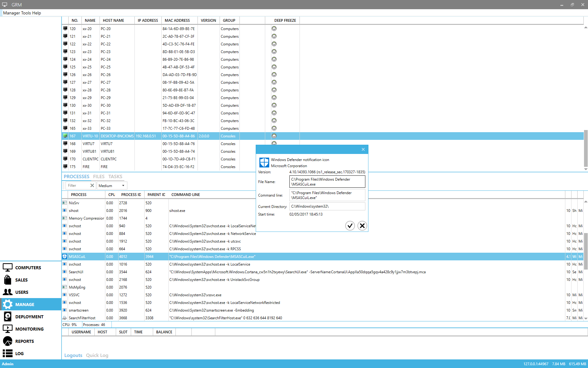
Task: Switch to the Tasks tab
Action: click(115, 177)
